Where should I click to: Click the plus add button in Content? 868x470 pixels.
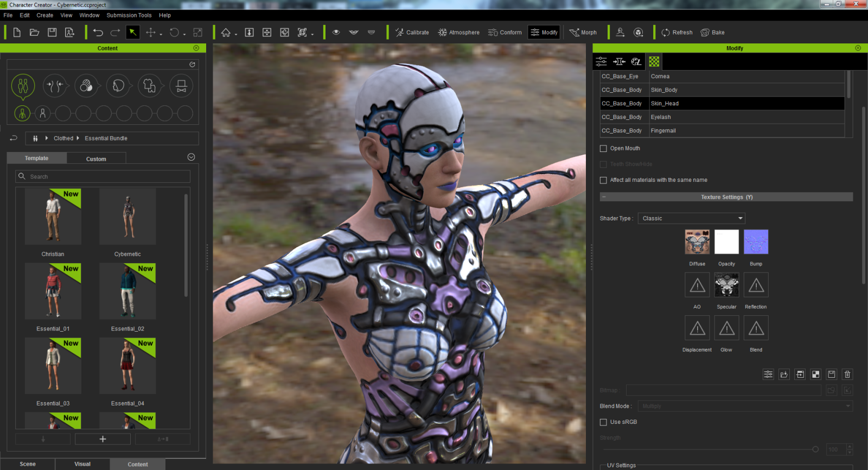pos(103,439)
